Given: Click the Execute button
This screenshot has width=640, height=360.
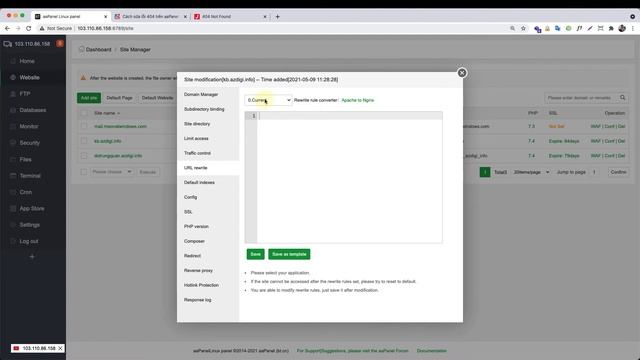Looking at the screenshot, I should (147, 172).
